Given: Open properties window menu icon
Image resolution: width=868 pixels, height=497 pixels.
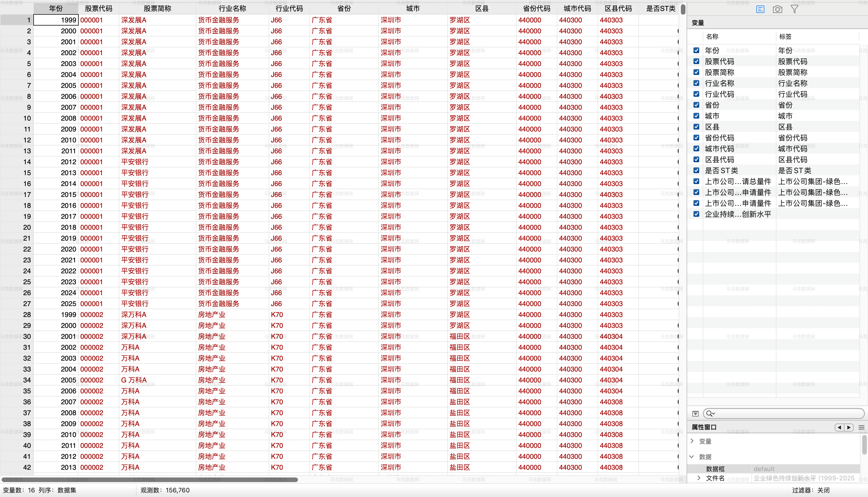Looking at the screenshot, I should coord(861,427).
